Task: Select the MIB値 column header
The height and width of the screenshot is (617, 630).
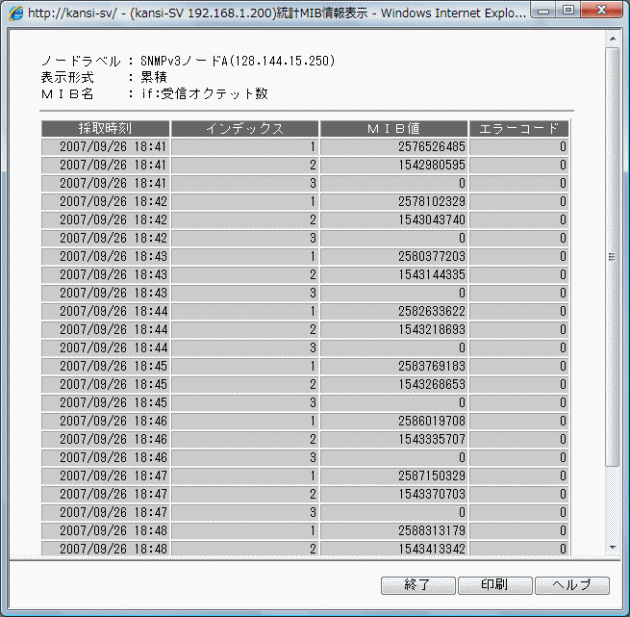Action: (394, 129)
